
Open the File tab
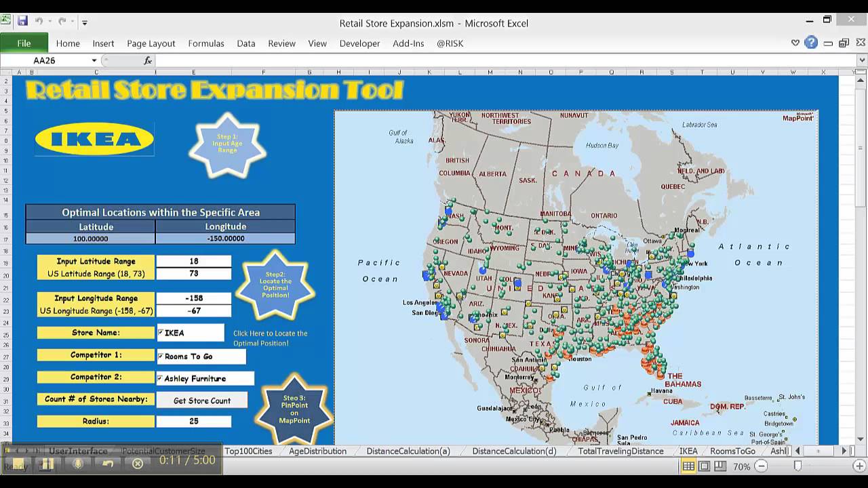pos(24,43)
